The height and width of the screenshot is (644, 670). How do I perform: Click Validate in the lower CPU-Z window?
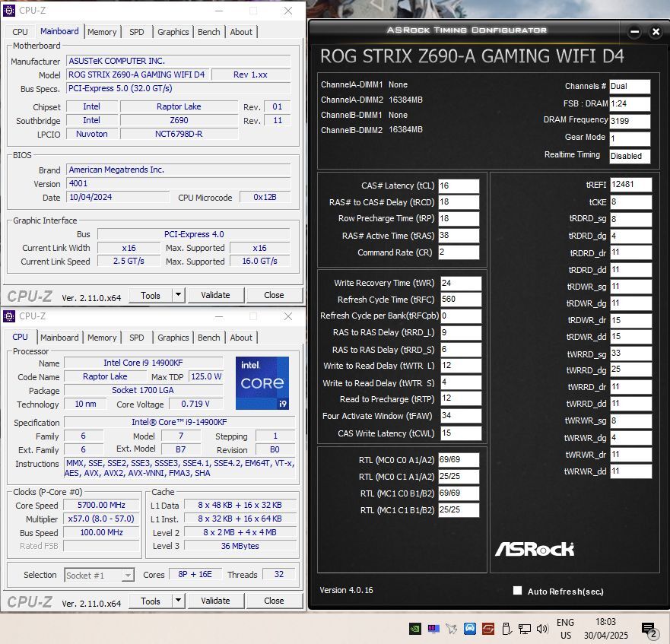coord(215,601)
